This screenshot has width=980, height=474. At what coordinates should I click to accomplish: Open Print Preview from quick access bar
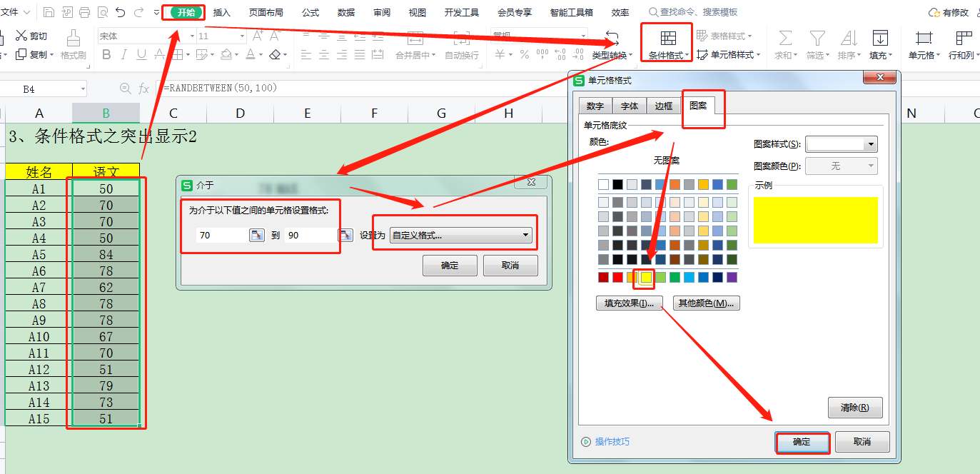click(102, 12)
